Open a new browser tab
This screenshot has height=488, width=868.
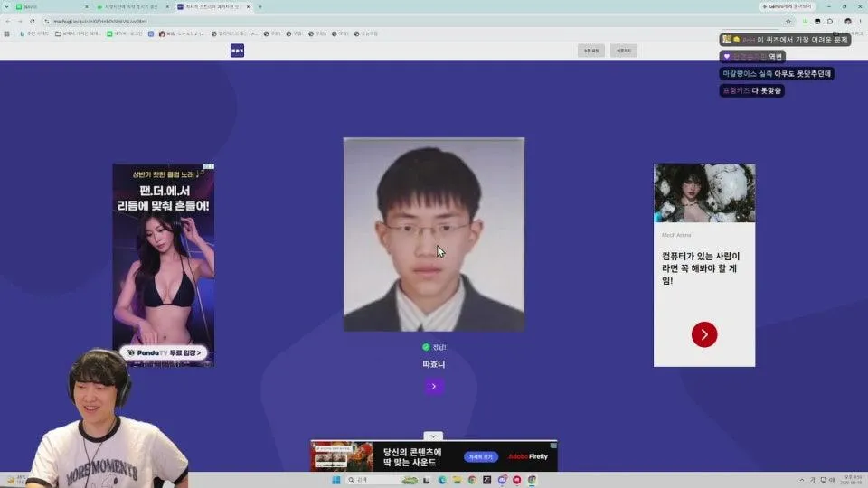tap(260, 6)
